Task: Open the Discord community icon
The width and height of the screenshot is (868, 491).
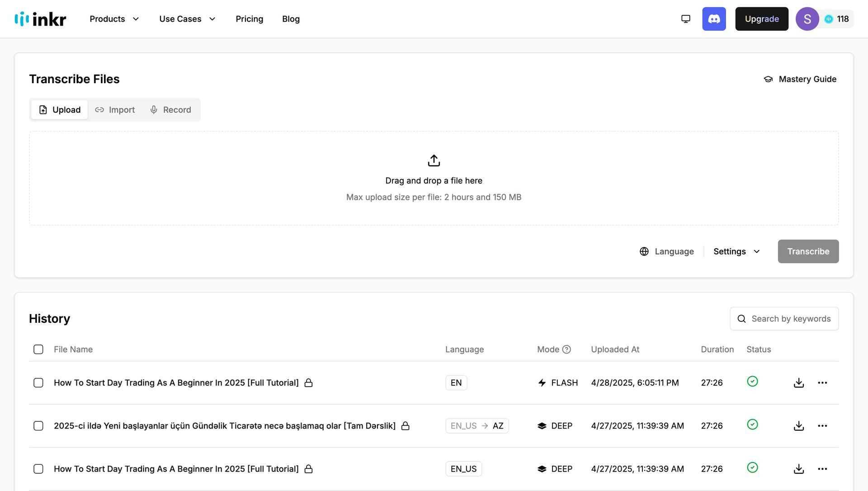Action: tap(714, 19)
